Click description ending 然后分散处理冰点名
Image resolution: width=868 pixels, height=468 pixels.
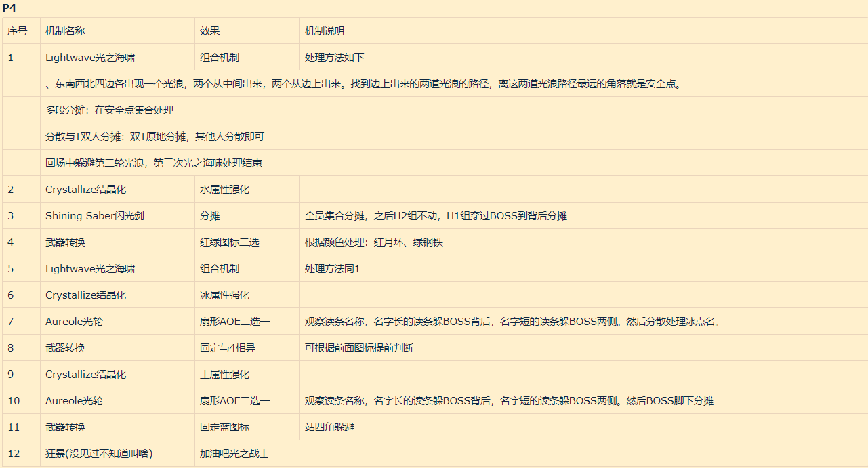click(513, 322)
